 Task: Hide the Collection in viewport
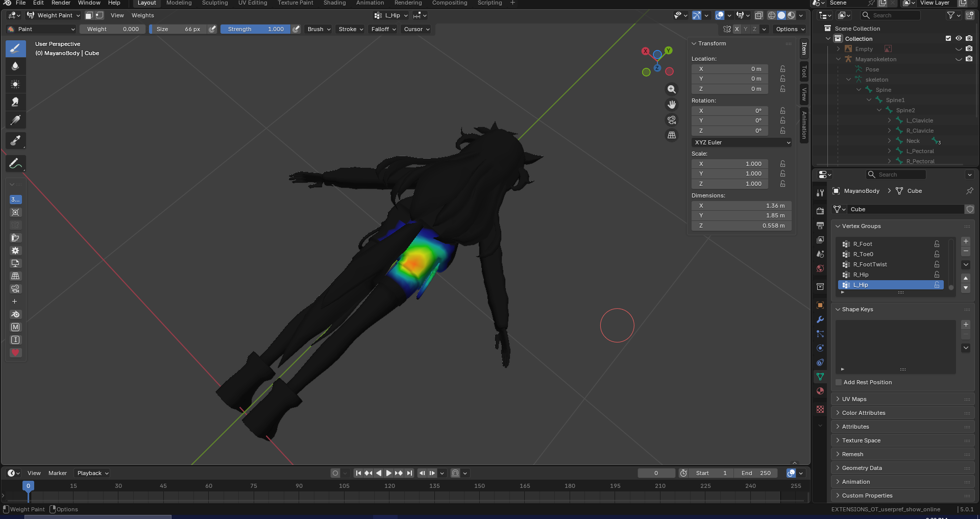point(959,39)
